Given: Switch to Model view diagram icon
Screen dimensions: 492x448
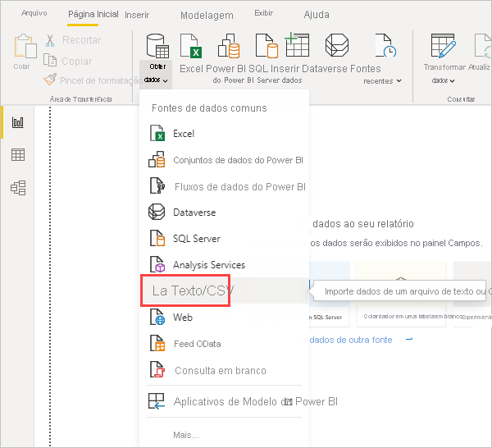Looking at the screenshot, I should 18,188.
